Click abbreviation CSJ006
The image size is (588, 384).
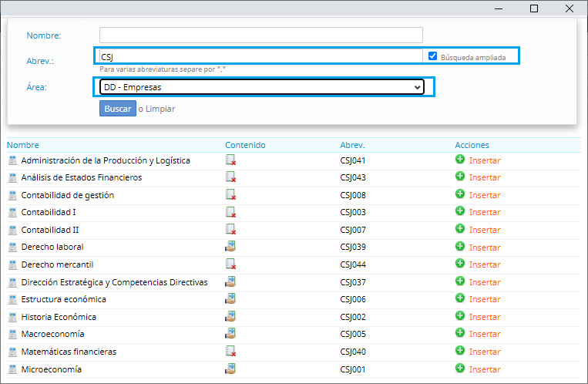(x=352, y=299)
